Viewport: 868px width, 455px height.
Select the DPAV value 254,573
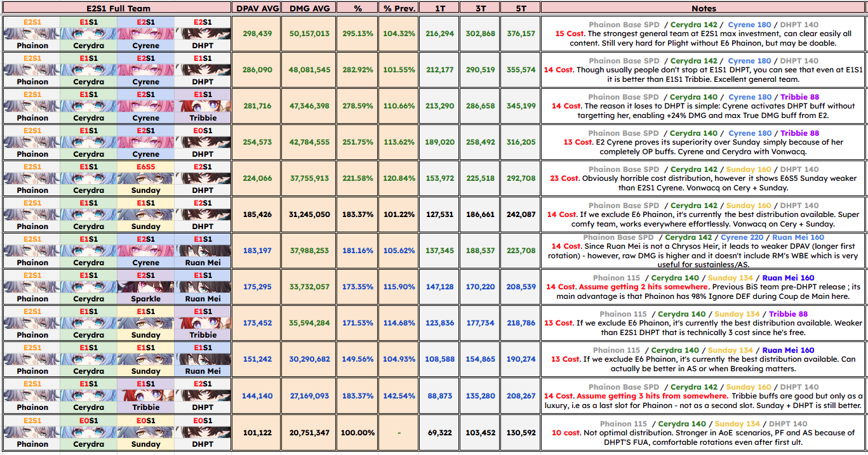coord(257,142)
